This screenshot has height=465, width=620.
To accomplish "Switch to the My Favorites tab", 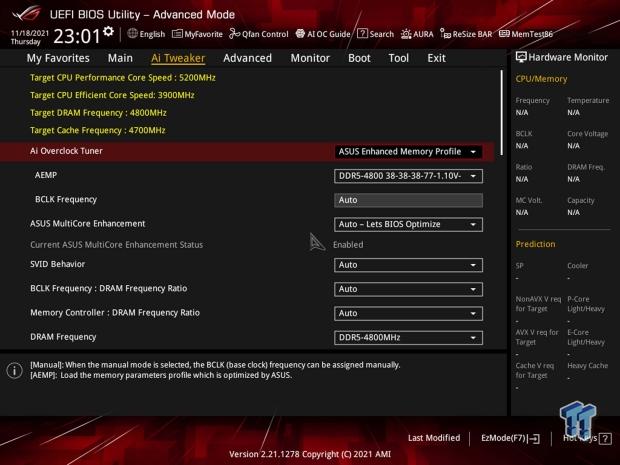I will [x=58, y=58].
